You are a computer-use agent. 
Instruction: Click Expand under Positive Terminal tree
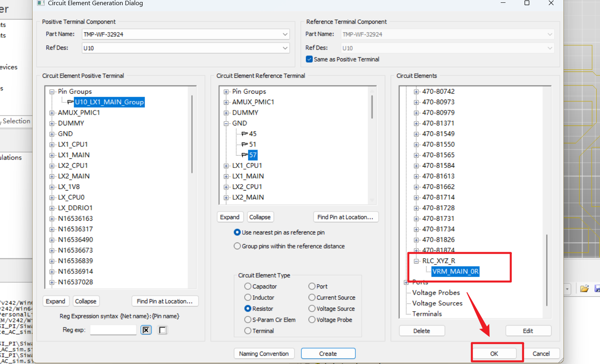pos(56,301)
